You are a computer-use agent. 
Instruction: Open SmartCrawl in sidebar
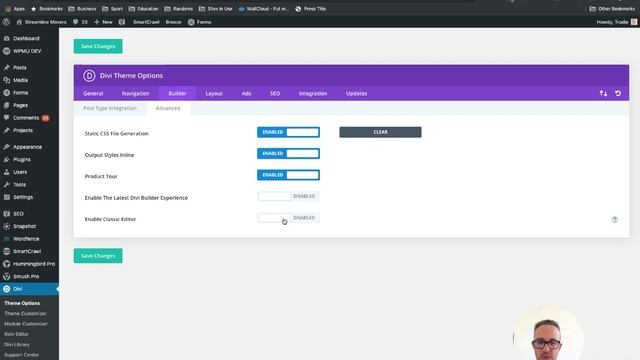[27, 251]
